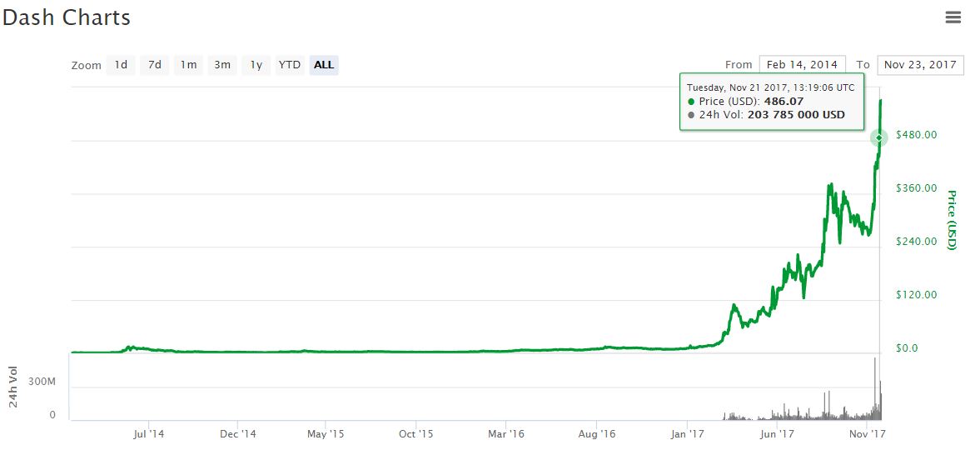Select the YTD zoom option
980x450 pixels.
point(290,64)
